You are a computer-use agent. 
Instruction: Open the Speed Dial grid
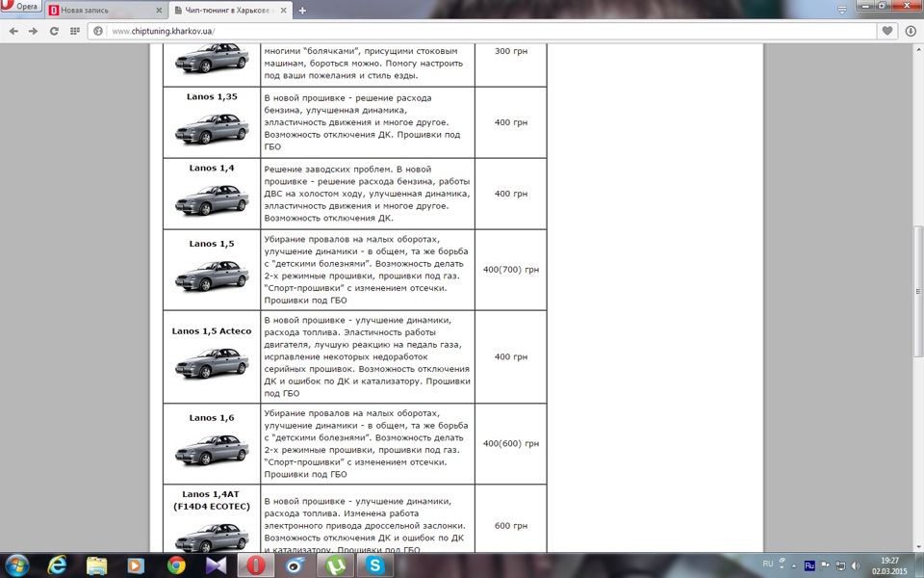click(74, 31)
